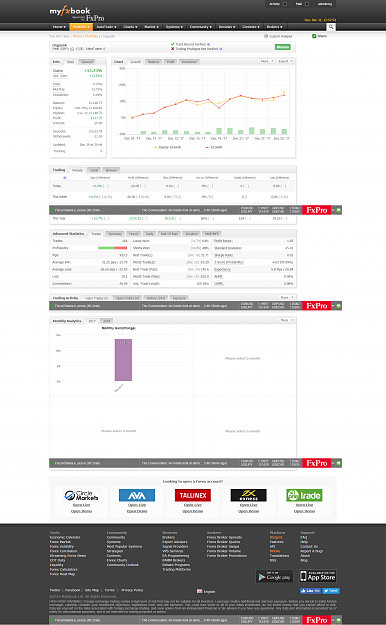
Task: Expand More dropdown in Trading Activity
Action: point(286,297)
